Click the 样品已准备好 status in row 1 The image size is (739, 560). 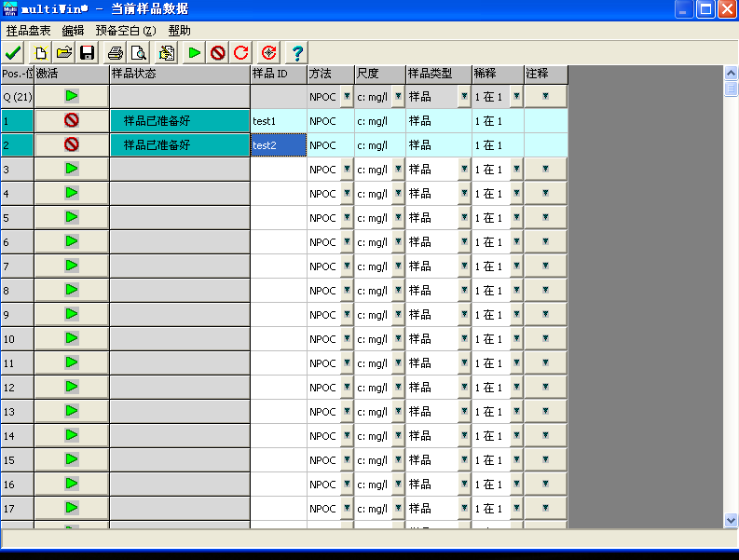point(179,120)
